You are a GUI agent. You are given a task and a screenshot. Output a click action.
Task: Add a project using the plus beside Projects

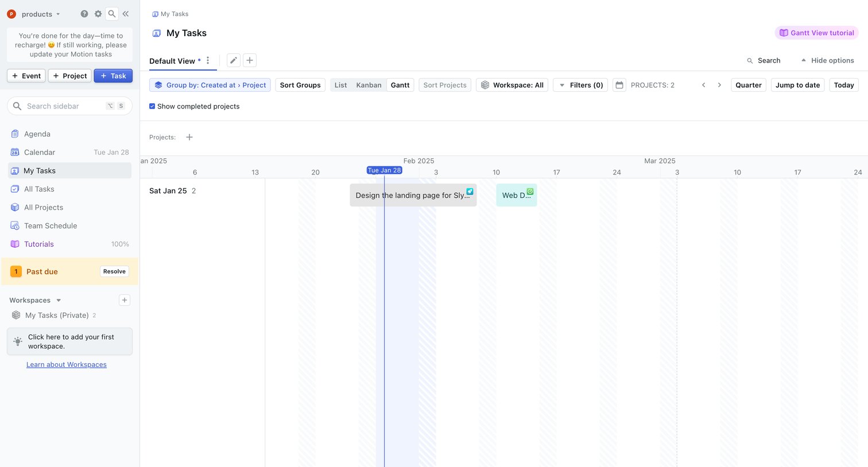pyautogui.click(x=189, y=137)
